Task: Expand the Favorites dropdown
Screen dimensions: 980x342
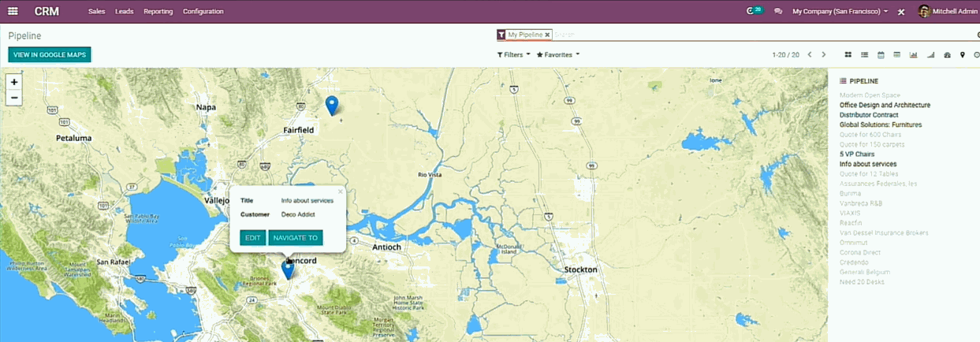Action: click(x=557, y=54)
